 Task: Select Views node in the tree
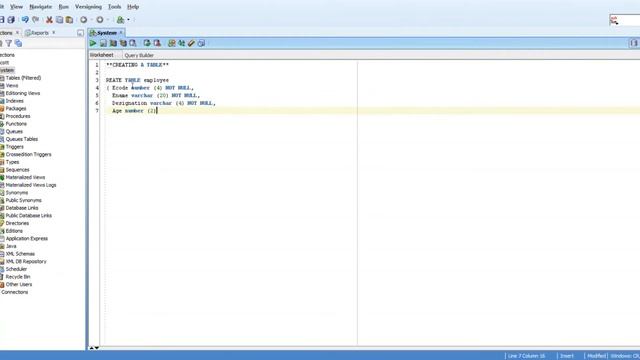(x=12, y=86)
